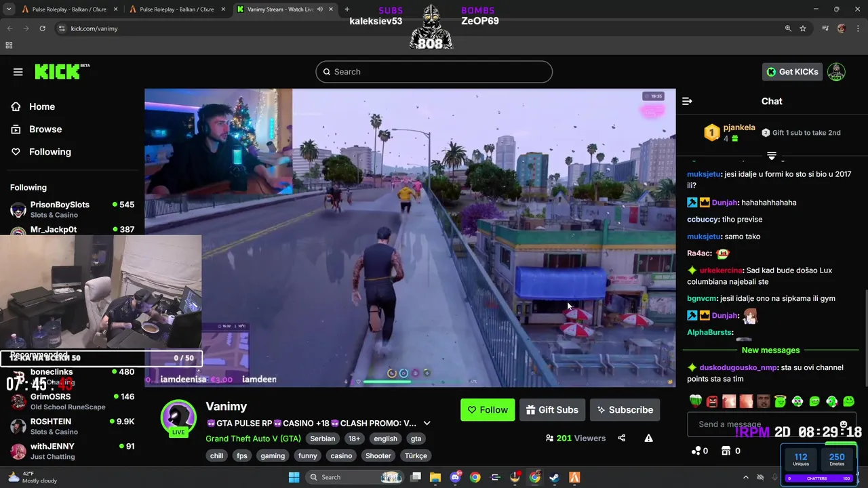The height and width of the screenshot is (488, 868).
Task: Show hidden system tray icons
Action: click(x=746, y=477)
